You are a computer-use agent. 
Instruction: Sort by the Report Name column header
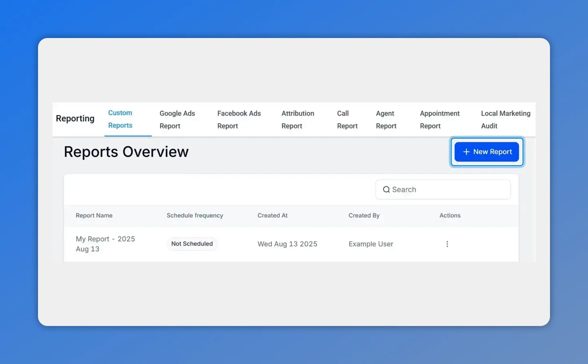coord(94,215)
